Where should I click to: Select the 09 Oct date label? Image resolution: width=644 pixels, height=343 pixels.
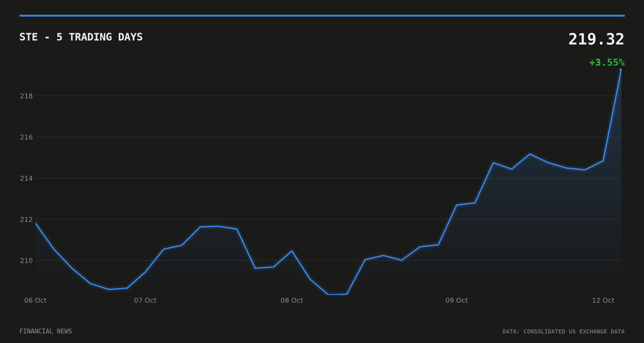[x=457, y=300]
